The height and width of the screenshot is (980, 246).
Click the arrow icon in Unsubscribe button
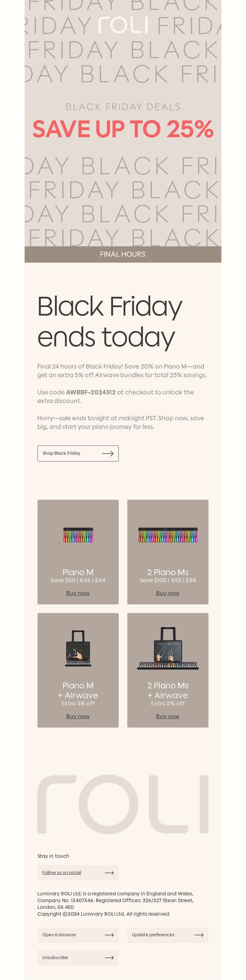click(109, 958)
